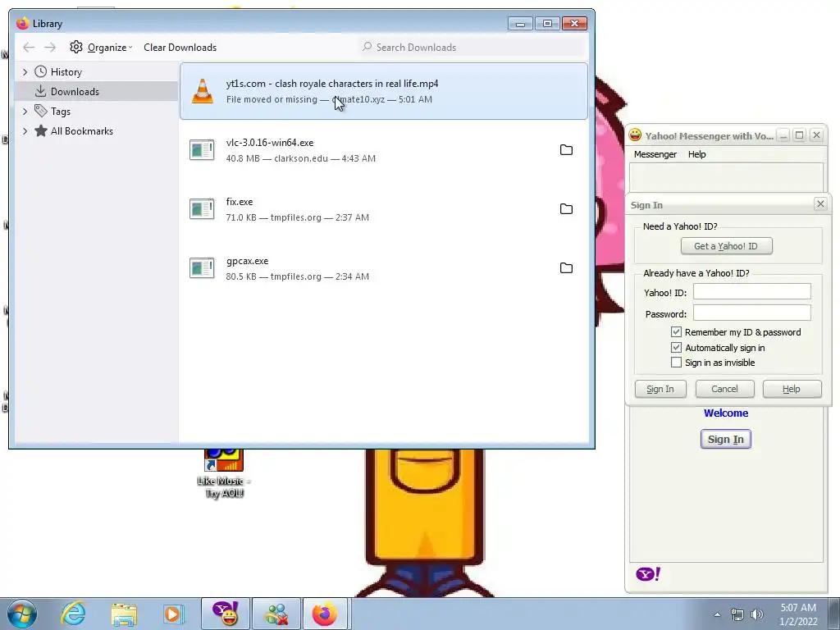Launch Internet Explorer from taskbar
Image resolution: width=840 pixels, height=630 pixels.
(73, 614)
